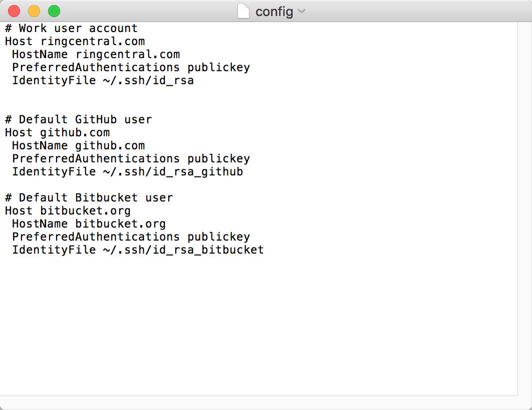Click the IdentityFile line ending in id_rsa
The height and width of the screenshot is (410, 532).
point(103,80)
